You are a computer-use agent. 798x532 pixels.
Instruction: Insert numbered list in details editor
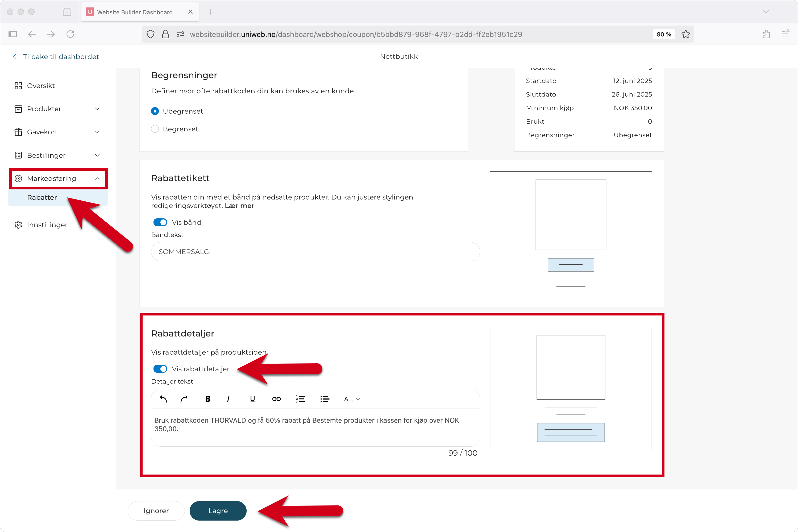[x=301, y=399]
